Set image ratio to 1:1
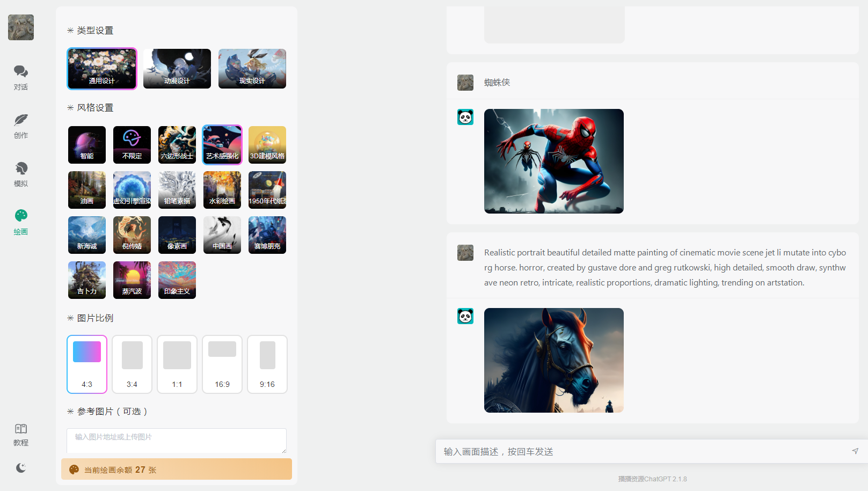Image resolution: width=868 pixels, height=491 pixels. (x=177, y=364)
